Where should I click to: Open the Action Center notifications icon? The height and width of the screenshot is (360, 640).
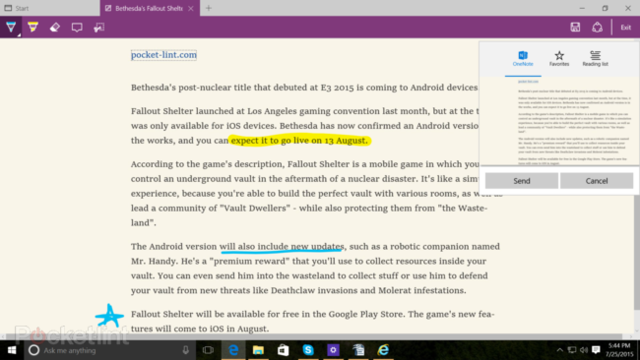pos(596,350)
